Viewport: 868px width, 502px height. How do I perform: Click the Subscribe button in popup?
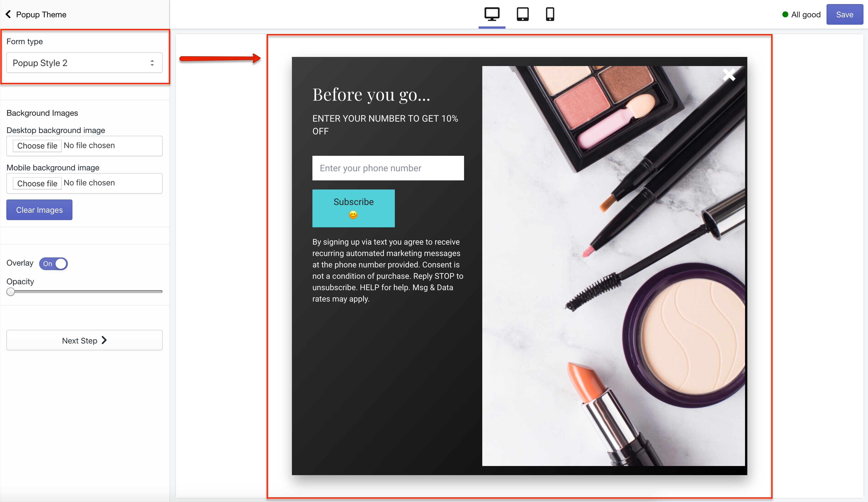pyautogui.click(x=353, y=208)
